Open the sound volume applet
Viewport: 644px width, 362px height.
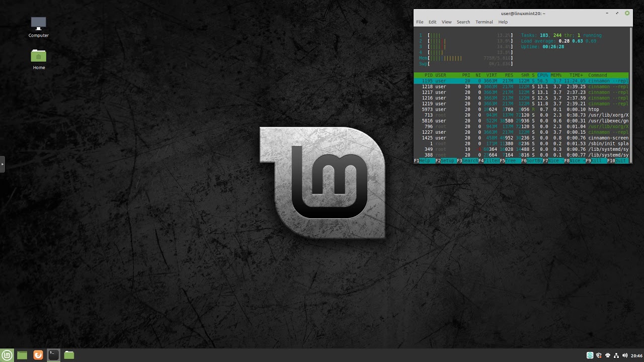[624, 355]
